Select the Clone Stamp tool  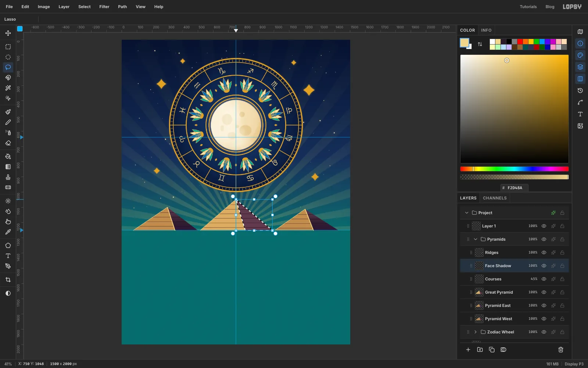click(x=8, y=177)
